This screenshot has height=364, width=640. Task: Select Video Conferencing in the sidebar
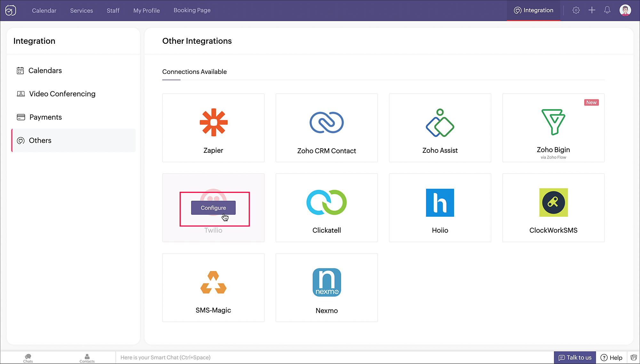tap(73, 94)
